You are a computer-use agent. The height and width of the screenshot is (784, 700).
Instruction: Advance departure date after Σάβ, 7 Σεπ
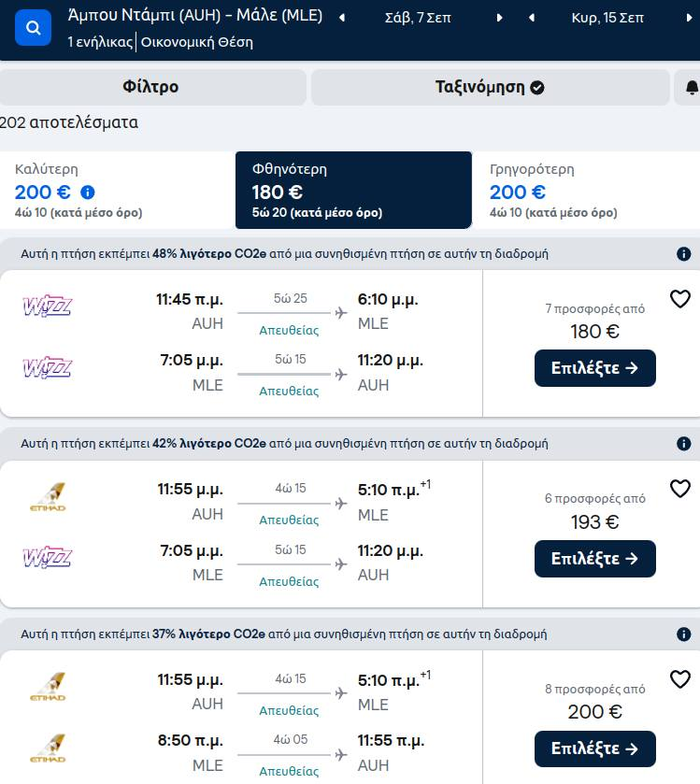500,18
